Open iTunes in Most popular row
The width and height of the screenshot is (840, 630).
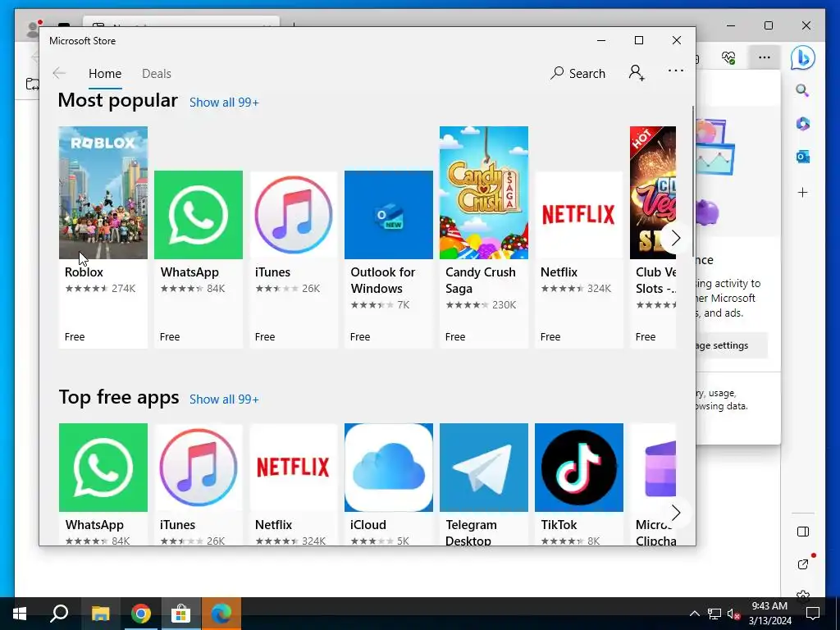pos(294,259)
